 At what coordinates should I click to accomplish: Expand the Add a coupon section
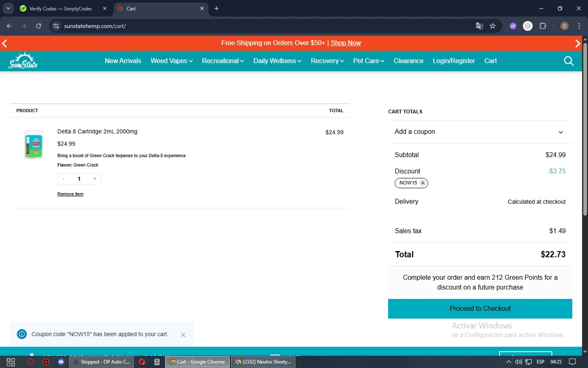480,132
